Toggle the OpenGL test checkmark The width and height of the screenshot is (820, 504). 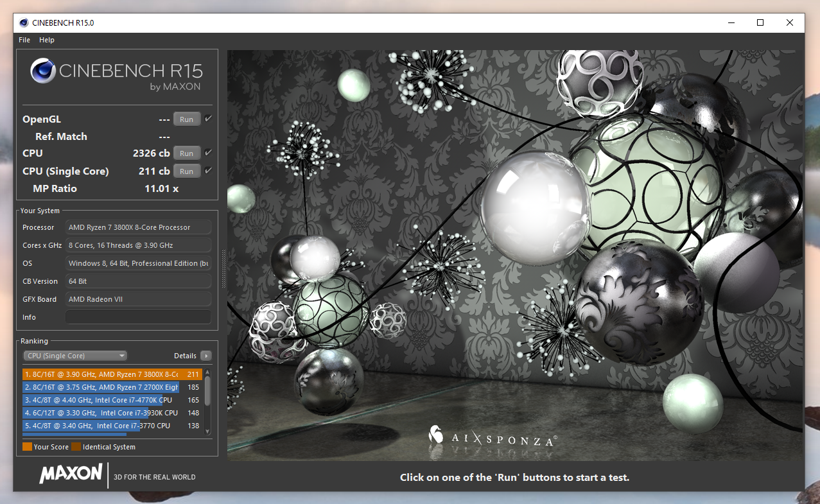[x=208, y=119]
